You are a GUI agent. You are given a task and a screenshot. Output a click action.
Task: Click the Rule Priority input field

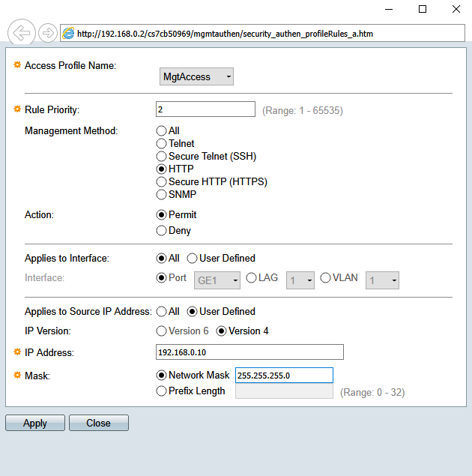point(205,109)
